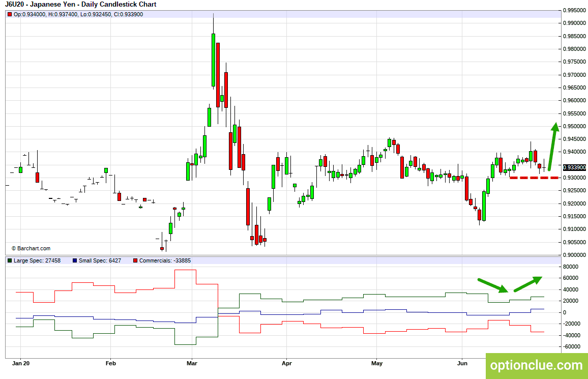Click the blue Small Spec swatch

[75, 260]
